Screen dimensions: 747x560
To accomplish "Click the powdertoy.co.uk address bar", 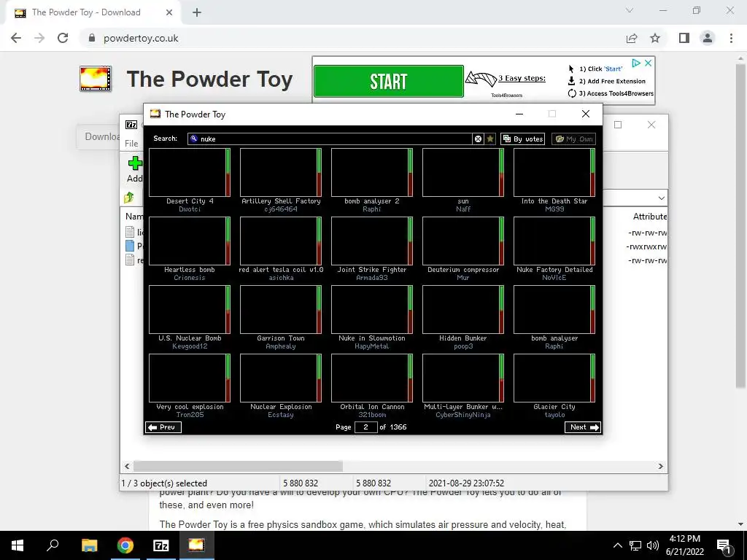I will (x=352, y=38).
